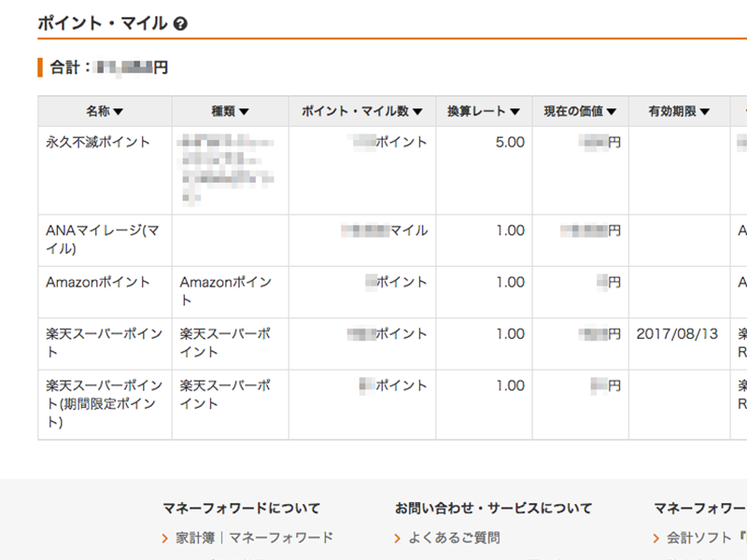Image resolution: width=747 pixels, height=560 pixels.
Task: Click the 1.00 rate in 期間限定ポイント row
Action: coord(510,385)
